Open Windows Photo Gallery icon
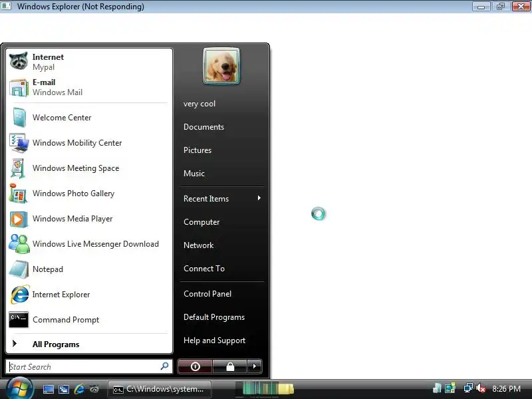The height and width of the screenshot is (399, 532). [18, 194]
